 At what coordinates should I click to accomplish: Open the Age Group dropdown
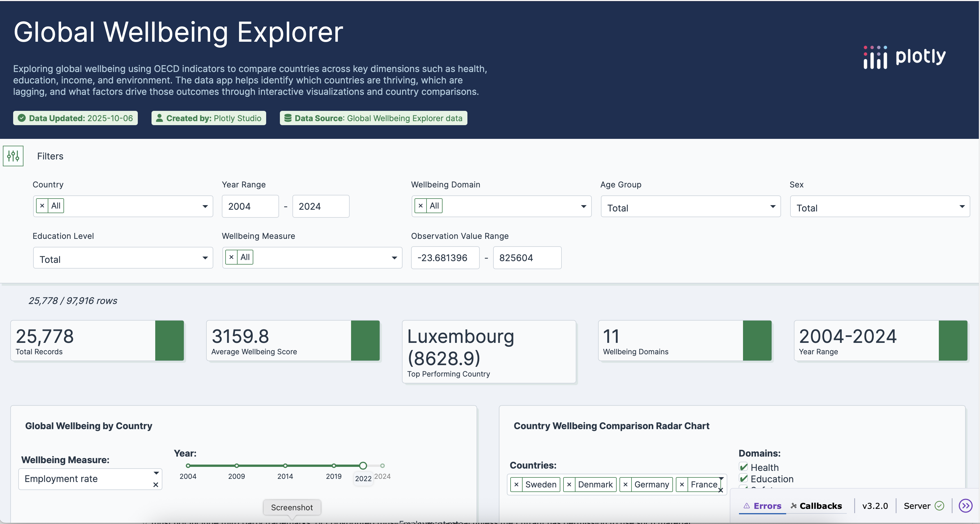[690, 207]
